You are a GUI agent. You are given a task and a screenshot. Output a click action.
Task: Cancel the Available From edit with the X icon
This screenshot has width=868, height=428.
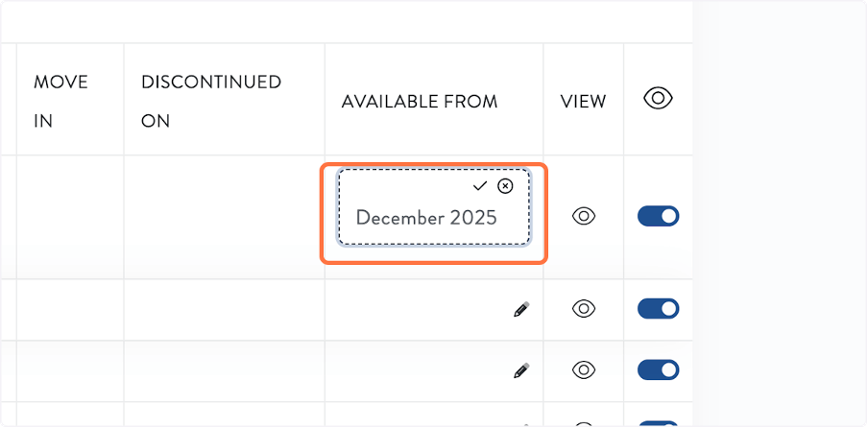tap(506, 185)
